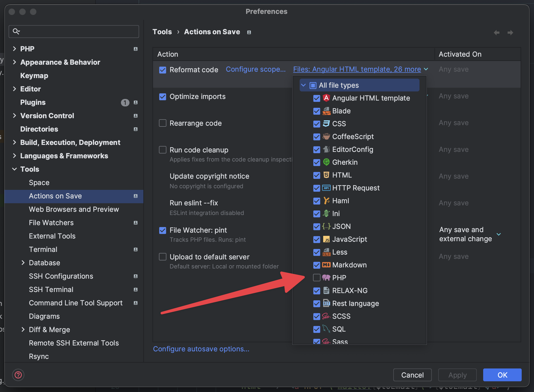
Task: Click the Gherkin file type icon
Action: (326, 162)
